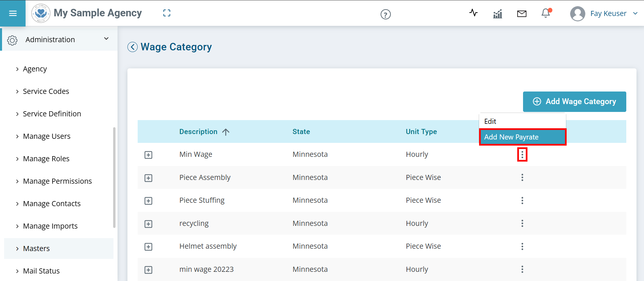Choose Edit from the context menu
Image resolution: width=644 pixels, height=281 pixels.
click(522, 121)
